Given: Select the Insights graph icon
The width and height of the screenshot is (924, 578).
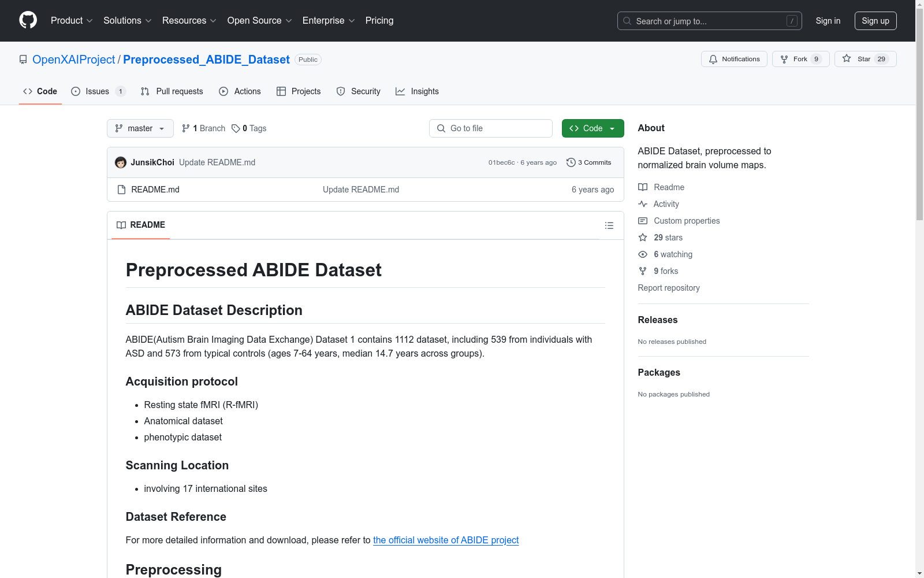Looking at the screenshot, I should (x=401, y=91).
